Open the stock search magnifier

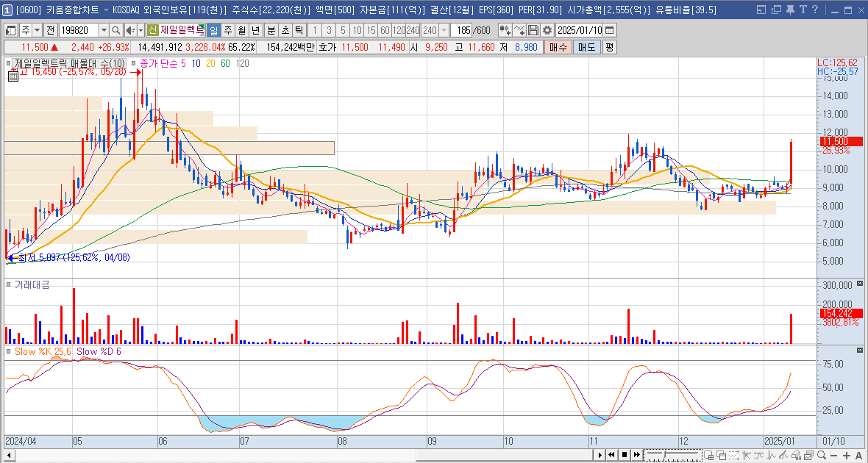click(x=115, y=30)
